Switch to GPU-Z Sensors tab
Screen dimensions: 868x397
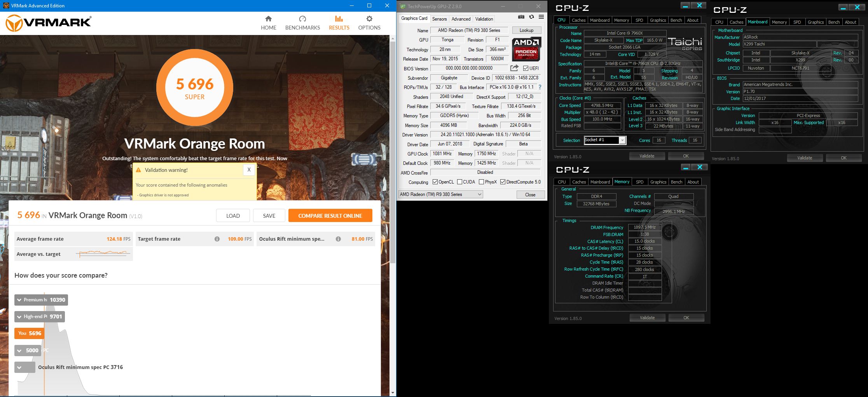439,19
